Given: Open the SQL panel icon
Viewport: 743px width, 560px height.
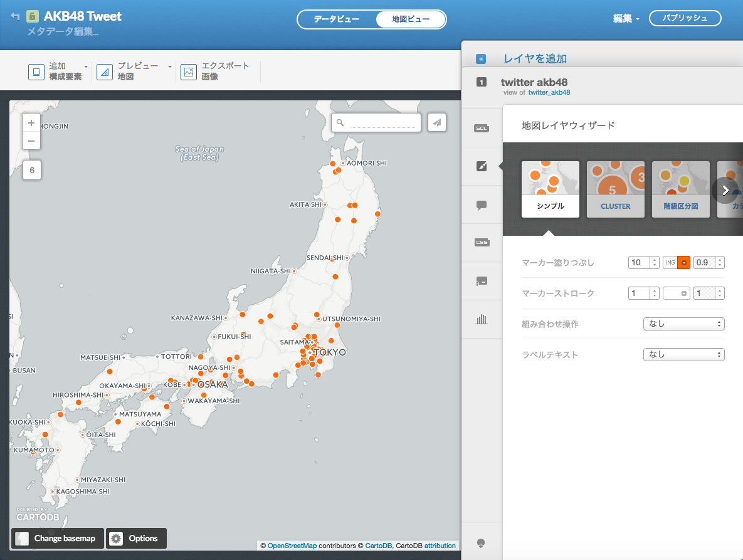Looking at the screenshot, I should coord(482,129).
